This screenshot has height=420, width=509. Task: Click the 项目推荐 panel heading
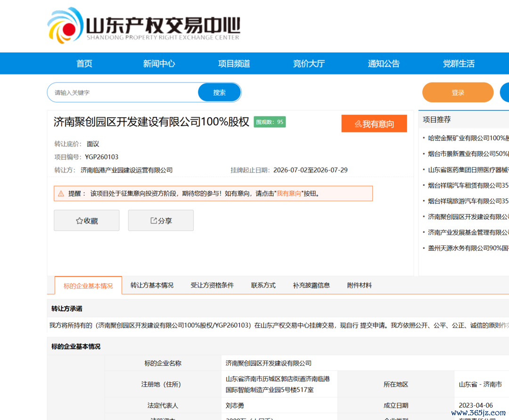point(436,119)
